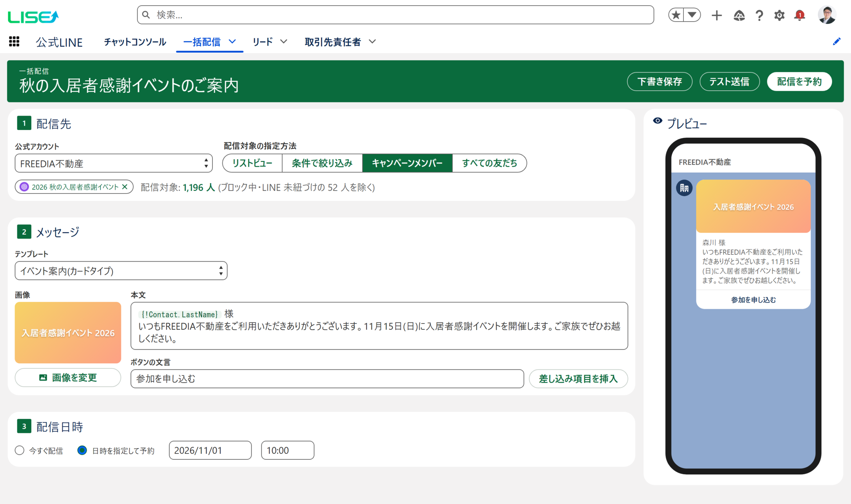Choose 条件で絞り込み targeting method
This screenshot has width=851, height=504.
click(x=322, y=163)
